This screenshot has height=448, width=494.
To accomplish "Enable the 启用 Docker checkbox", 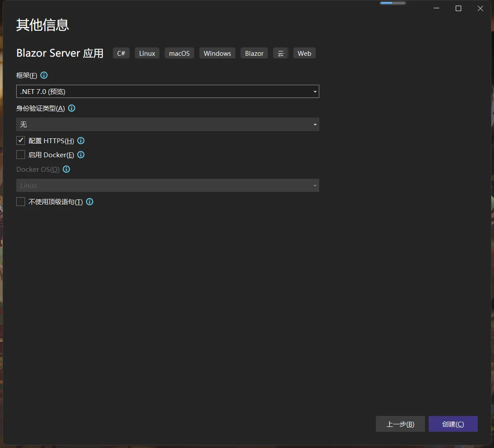I will click(21, 155).
